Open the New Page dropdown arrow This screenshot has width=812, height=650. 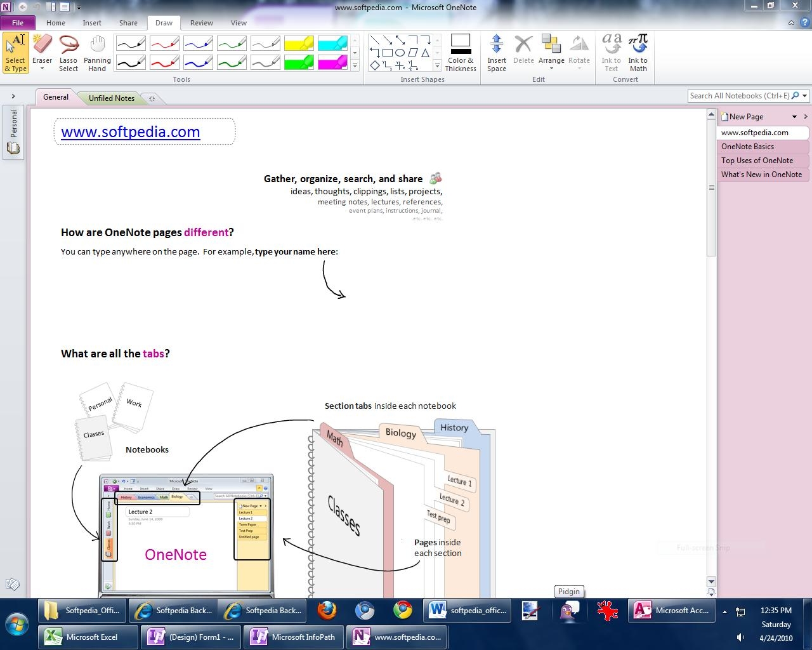(794, 117)
